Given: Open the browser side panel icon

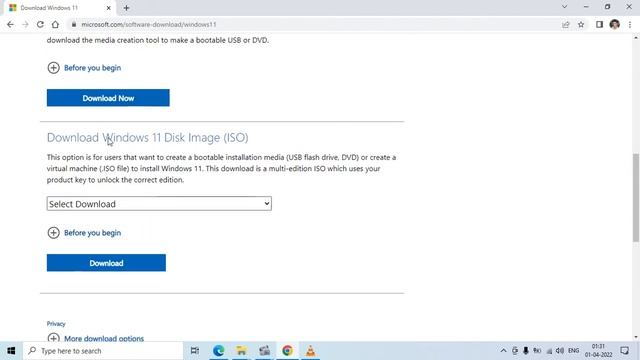Looking at the screenshot, I should [599, 24].
